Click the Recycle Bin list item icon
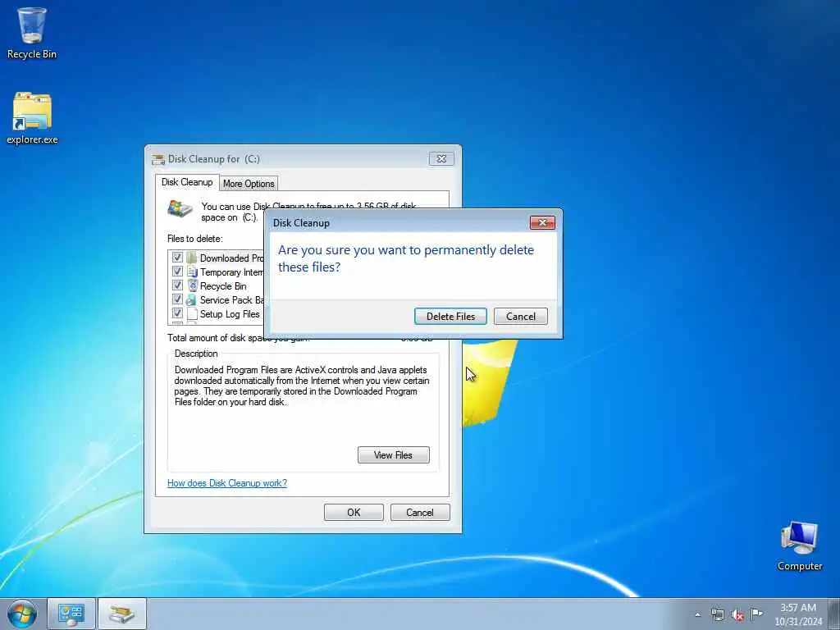 [192, 285]
